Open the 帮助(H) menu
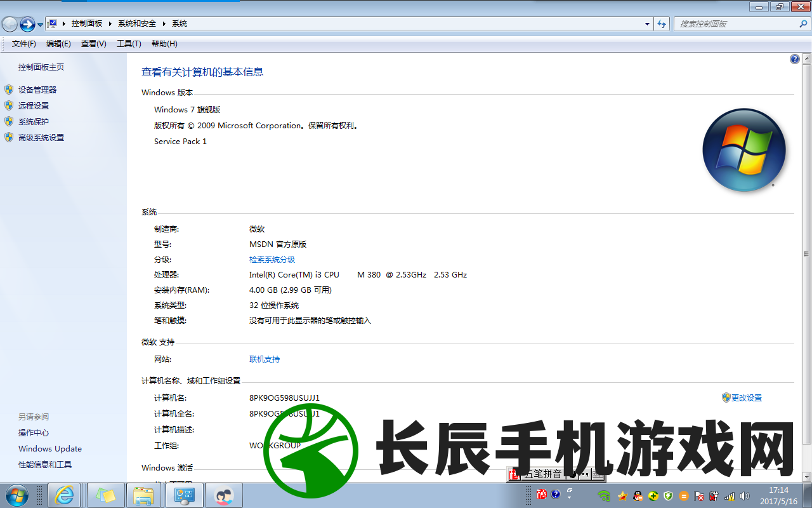The height and width of the screenshot is (508, 812). point(164,44)
